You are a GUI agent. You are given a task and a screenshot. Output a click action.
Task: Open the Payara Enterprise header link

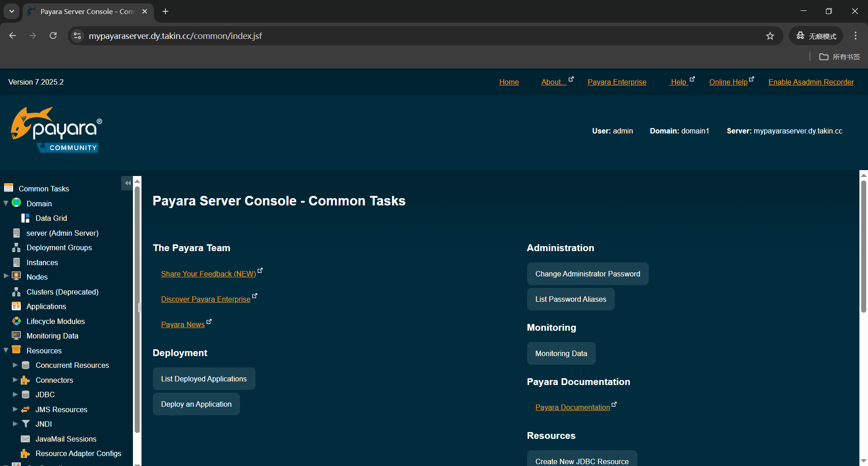pos(617,82)
